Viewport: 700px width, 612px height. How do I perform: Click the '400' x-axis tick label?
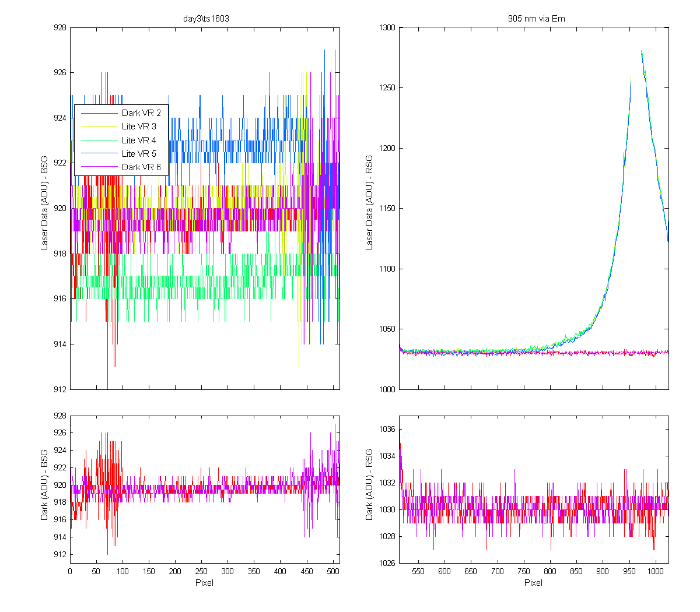tap(280, 572)
